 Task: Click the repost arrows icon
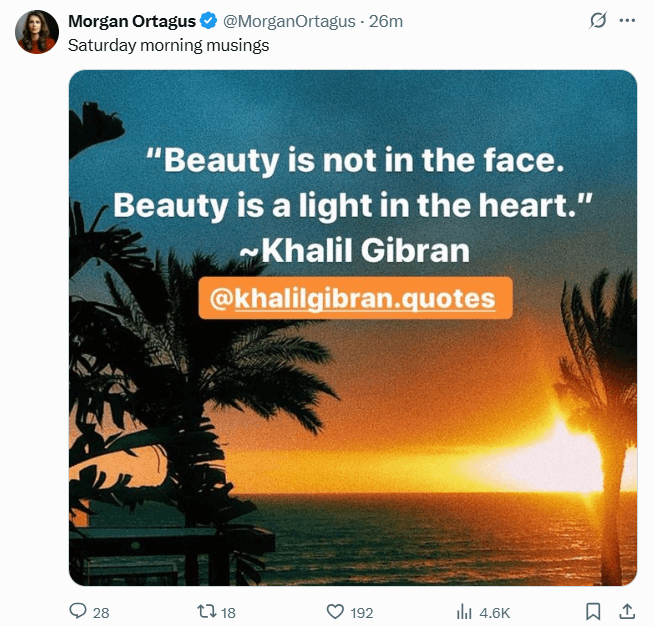pyautogui.click(x=207, y=611)
